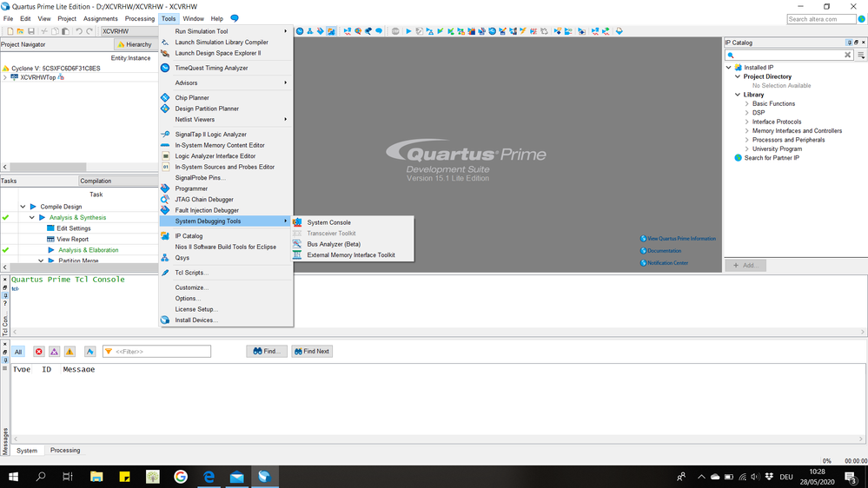This screenshot has width=868, height=488.
Task: Click the New file icon in toolbar
Action: click(10, 31)
